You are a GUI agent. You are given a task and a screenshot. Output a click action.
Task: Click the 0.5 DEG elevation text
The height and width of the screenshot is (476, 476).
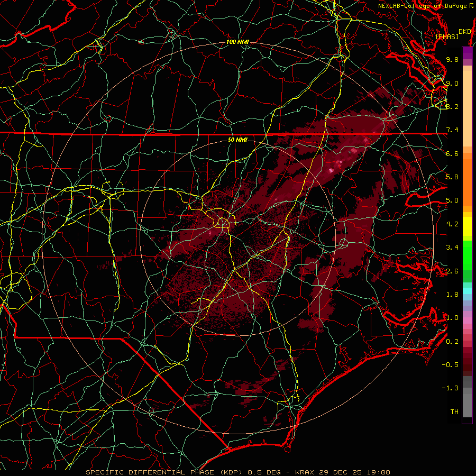(x=264, y=472)
